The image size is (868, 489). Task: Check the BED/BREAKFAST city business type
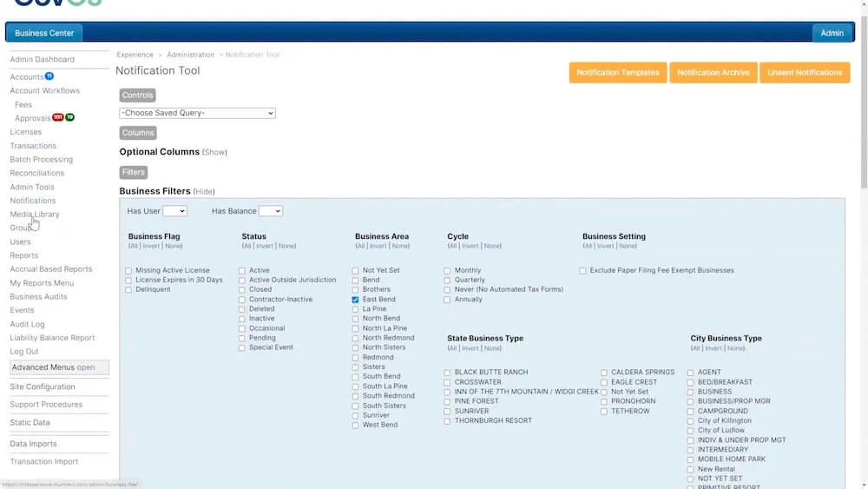(x=690, y=383)
